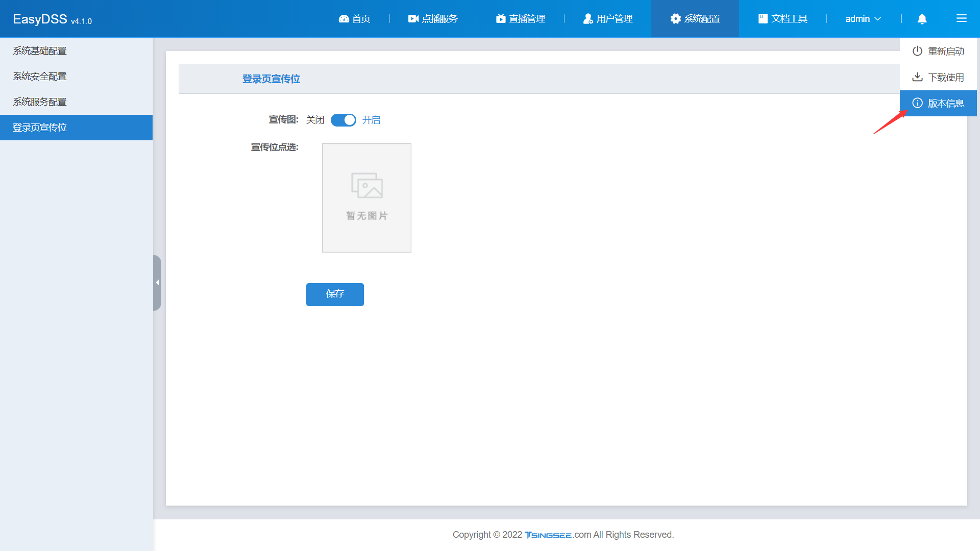Select the 关闭 label beside switch
The width and height of the screenshot is (980, 551).
pos(315,120)
